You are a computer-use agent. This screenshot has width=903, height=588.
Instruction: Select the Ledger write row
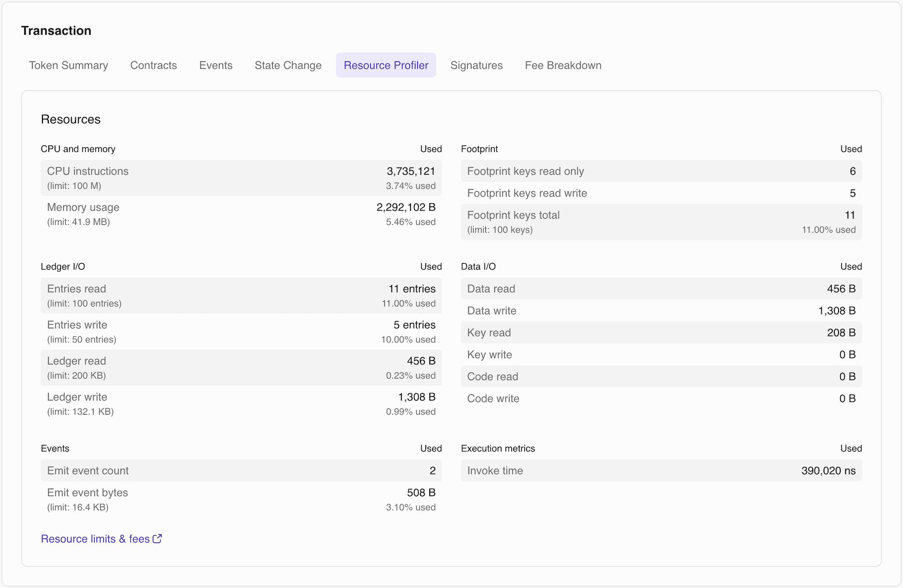pyautogui.click(x=238, y=403)
